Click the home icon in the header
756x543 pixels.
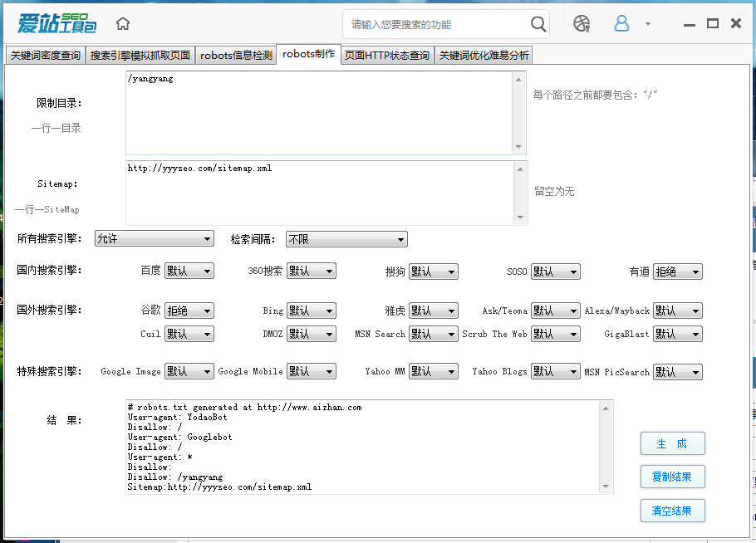pos(123,23)
